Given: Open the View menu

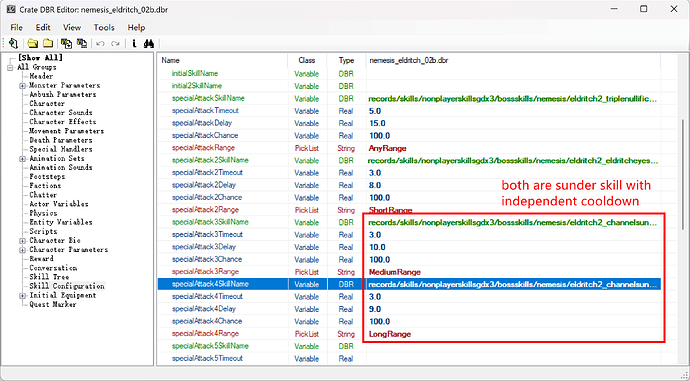Looking at the screenshot, I should tap(72, 27).
